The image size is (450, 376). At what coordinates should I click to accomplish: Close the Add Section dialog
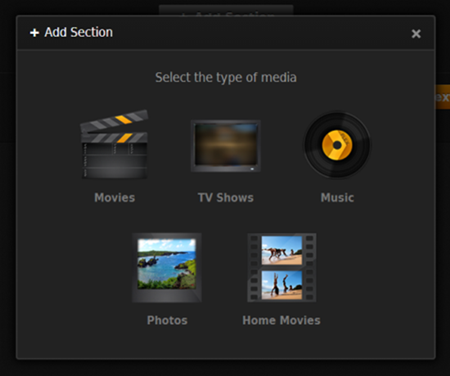coord(416,33)
